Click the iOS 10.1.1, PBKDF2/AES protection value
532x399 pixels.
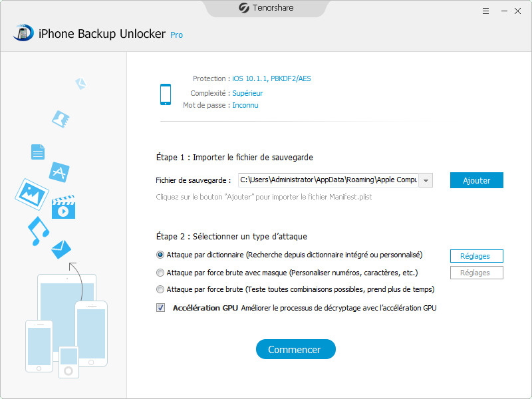point(271,78)
